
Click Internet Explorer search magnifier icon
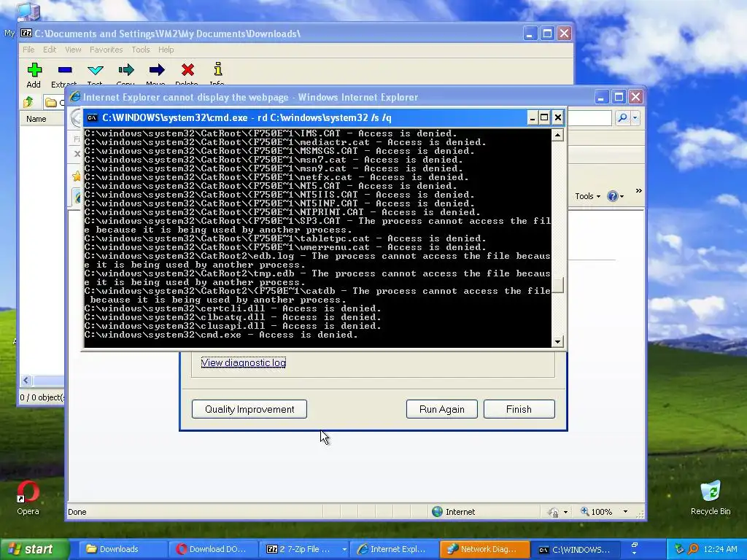[622, 117]
